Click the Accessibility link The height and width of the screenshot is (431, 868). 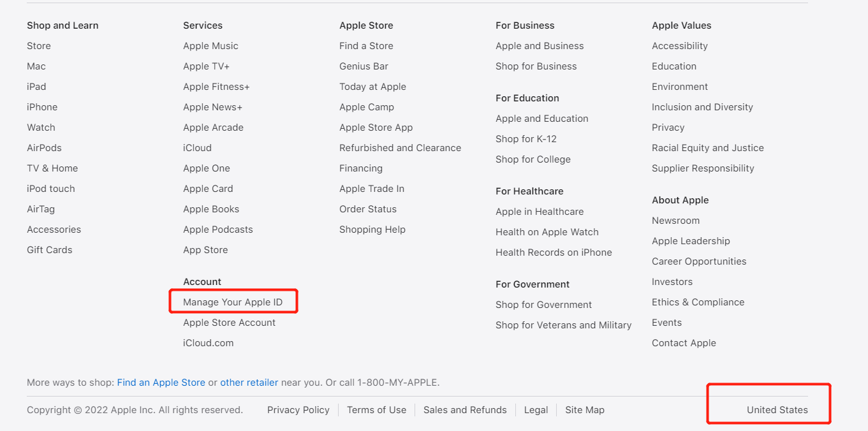pos(679,46)
